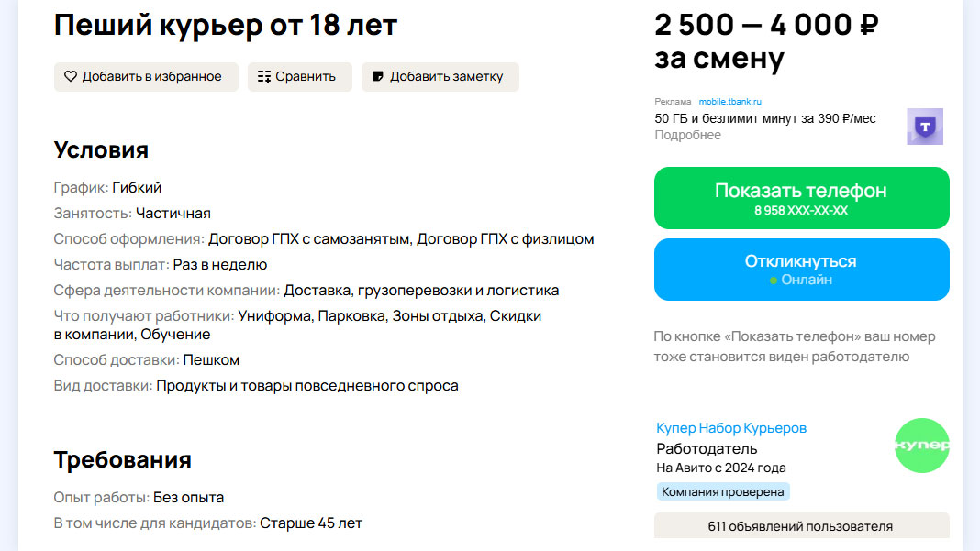Click the green Купер company logo
The image size is (980, 551).
(x=921, y=446)
